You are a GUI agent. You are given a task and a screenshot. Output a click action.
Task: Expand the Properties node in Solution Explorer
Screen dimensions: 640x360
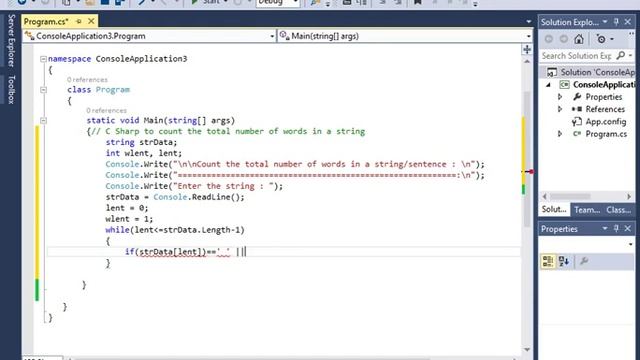(560, 97)
